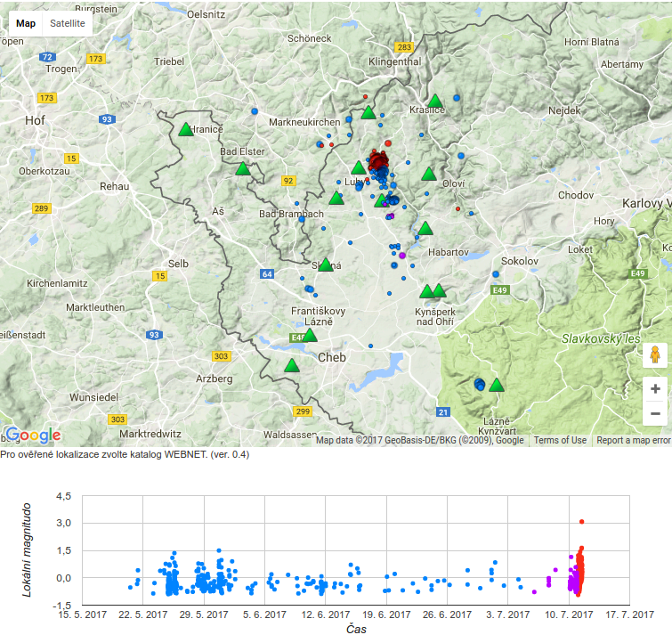This screenshot has width=672, height=643.
Task: Zoom out with the minus button
Action: [x=655, y=413]
